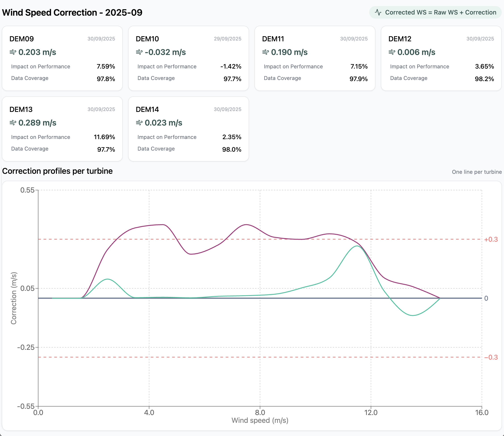Click the wind icon on DEM09 card

point(13,52)
